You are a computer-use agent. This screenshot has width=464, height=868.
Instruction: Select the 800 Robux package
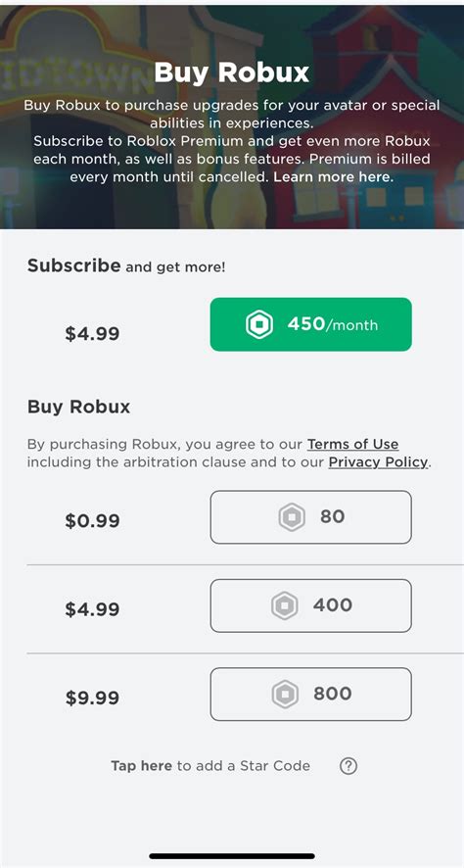tap(311, 695)
